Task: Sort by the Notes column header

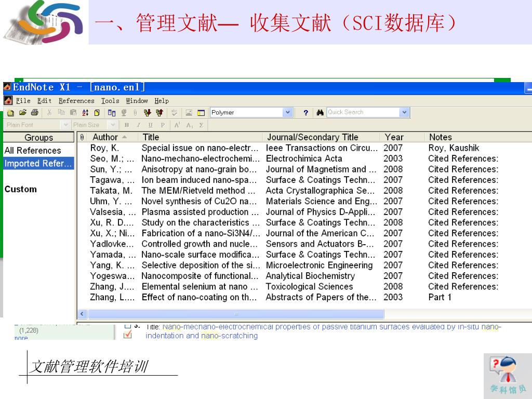Action: point(478,137)
